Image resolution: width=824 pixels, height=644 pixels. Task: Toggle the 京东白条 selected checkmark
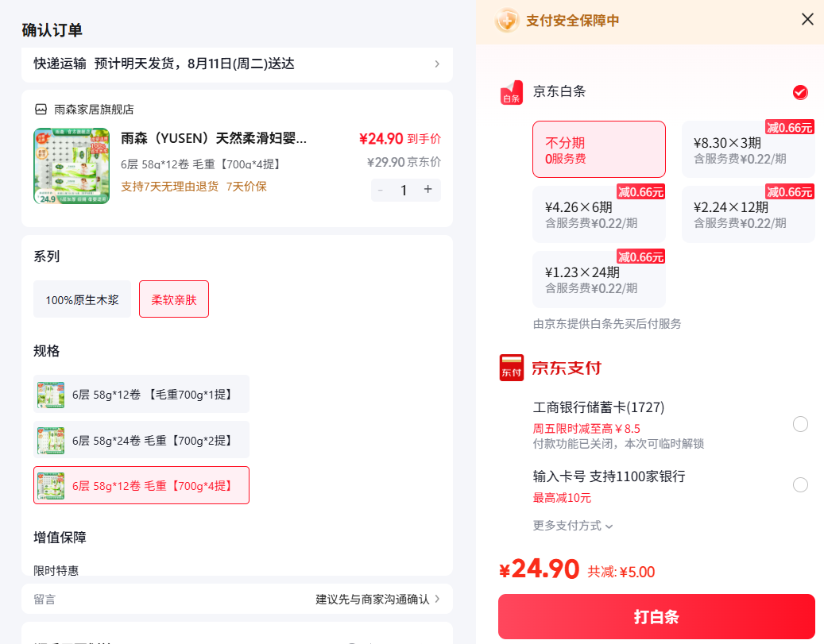(800, 92)
